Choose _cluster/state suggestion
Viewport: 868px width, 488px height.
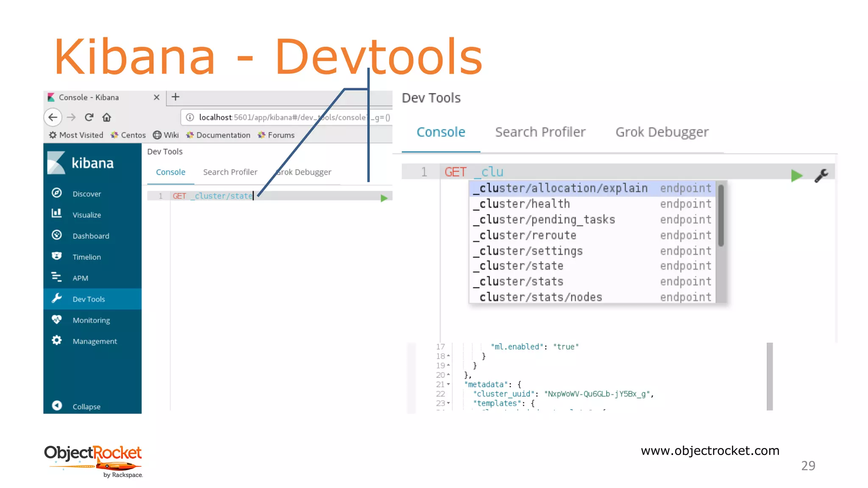point(593,266)
